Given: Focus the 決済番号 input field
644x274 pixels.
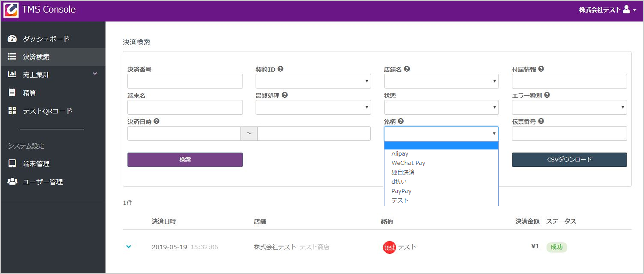Looking at the screenshot, I should click(x=185, y=81).
